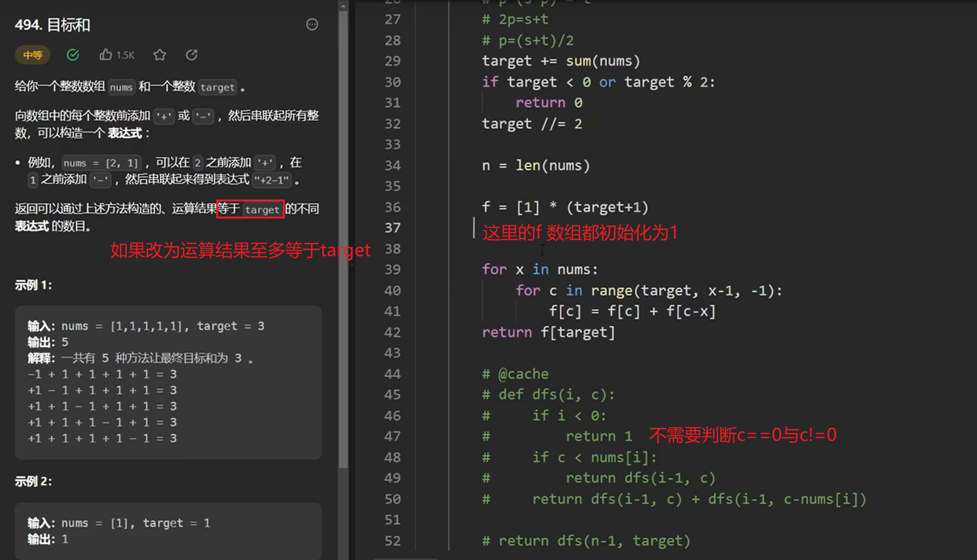Click the 中等 difficulty tag
This screenshot has width=977, height=560.
click(32, 55)
